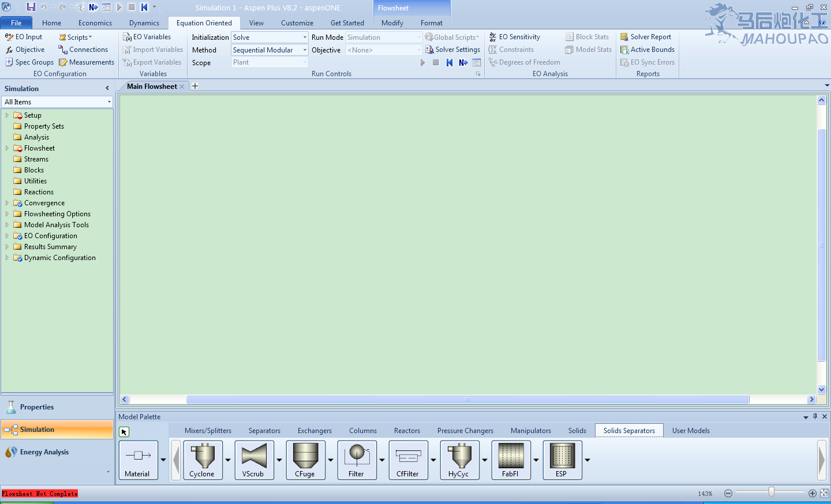
Task: Select the Filter block model
Action: [x=356, y=460]
